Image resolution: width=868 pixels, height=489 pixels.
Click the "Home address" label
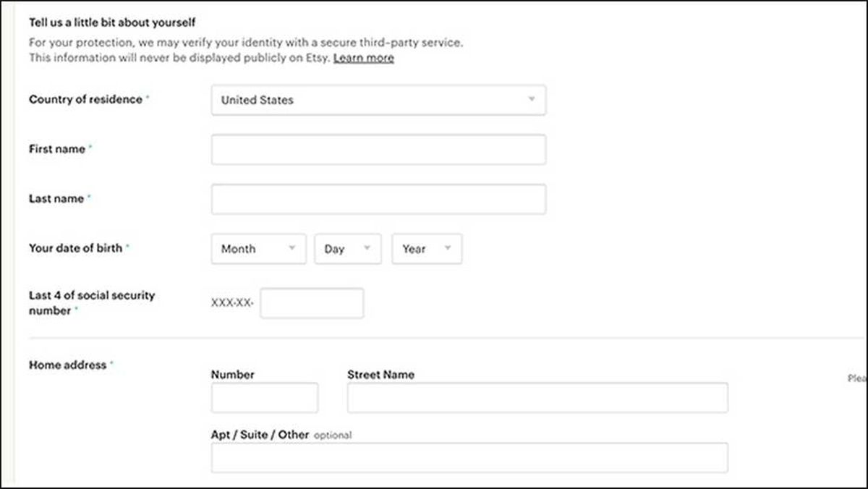pos(67,365)
